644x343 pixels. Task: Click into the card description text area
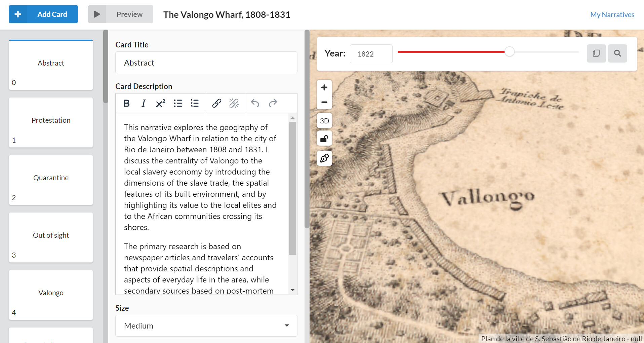coord(202,204)
